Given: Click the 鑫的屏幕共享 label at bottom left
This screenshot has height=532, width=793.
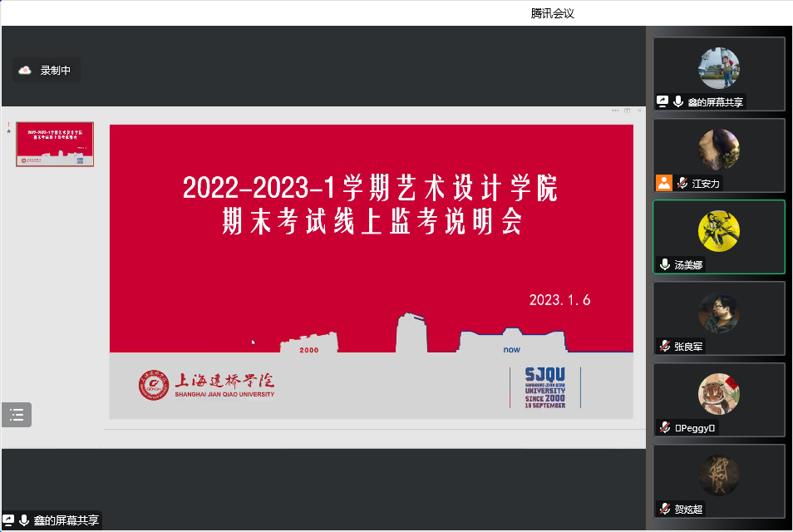Looking at the screenshot, I should (x=66, y=521).
